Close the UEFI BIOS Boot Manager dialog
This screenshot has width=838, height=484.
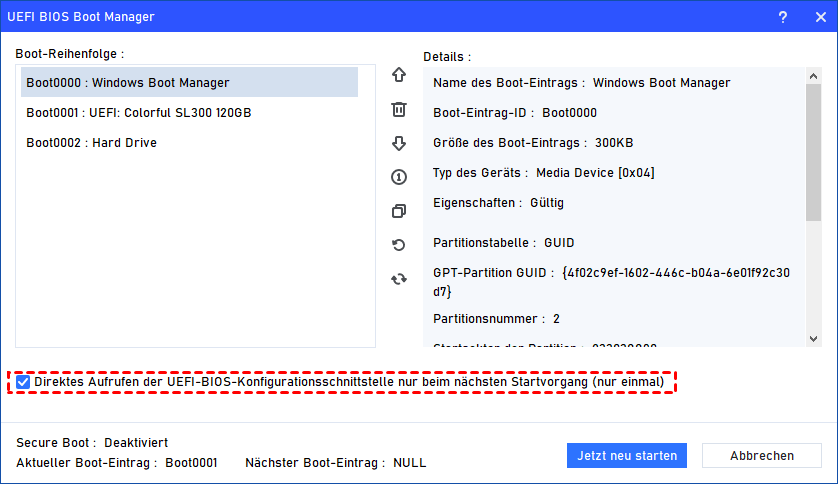point(821,17)
